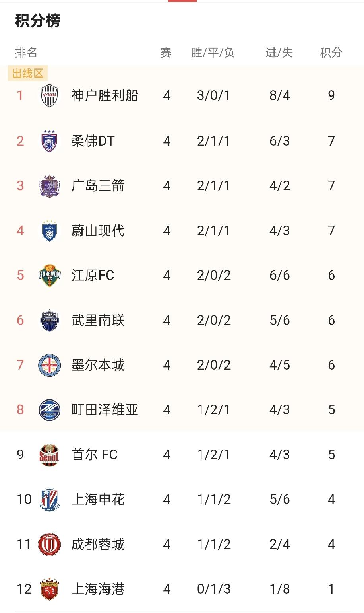Open Melbourne City via its round logo
This screenshot has width=364, height=613.
pyautogui.click(x=49, y=364)
